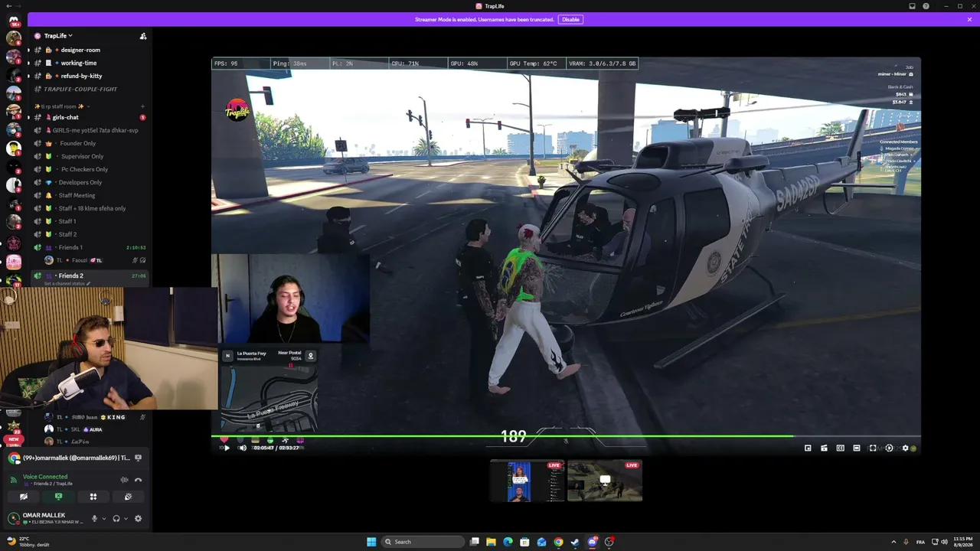This screenshot has width=980, height=551.
Task: Open Discord inbox icon in title bar
Action: coord(912,6)
